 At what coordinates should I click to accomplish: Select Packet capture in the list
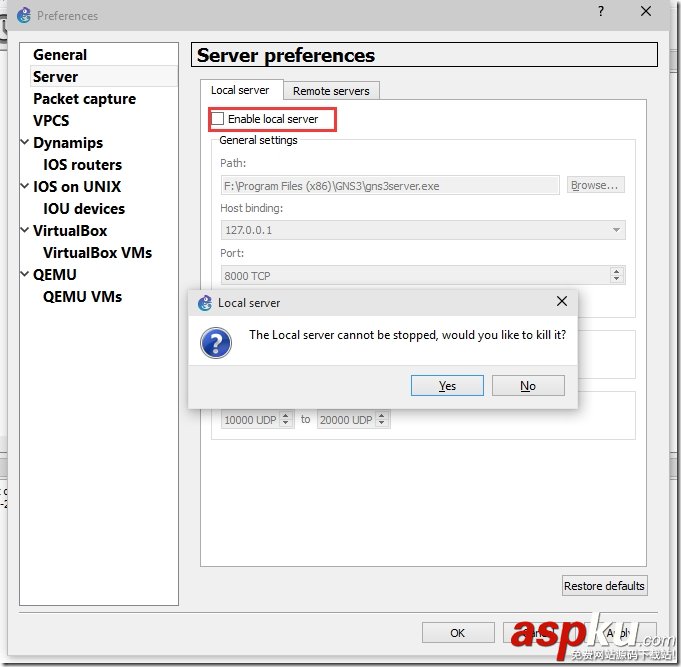[84, 99]
